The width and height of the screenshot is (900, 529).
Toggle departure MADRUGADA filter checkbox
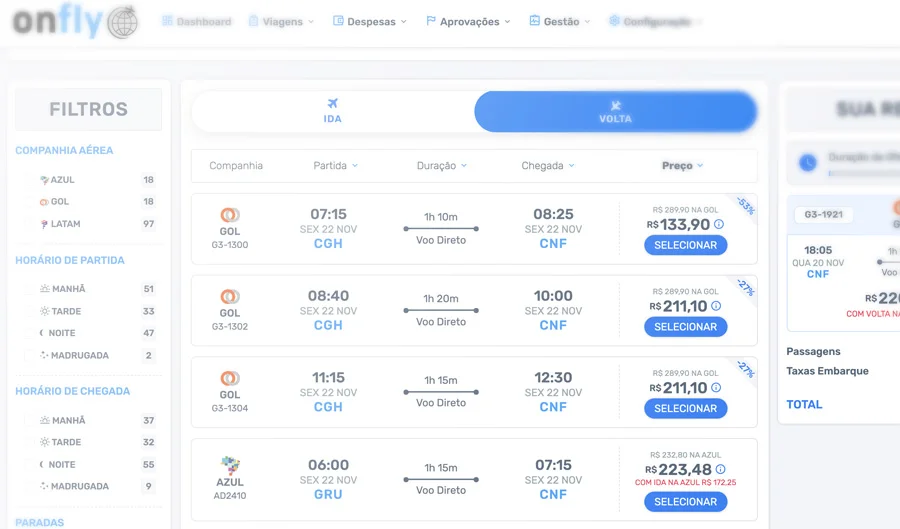[x=29, y=355]
